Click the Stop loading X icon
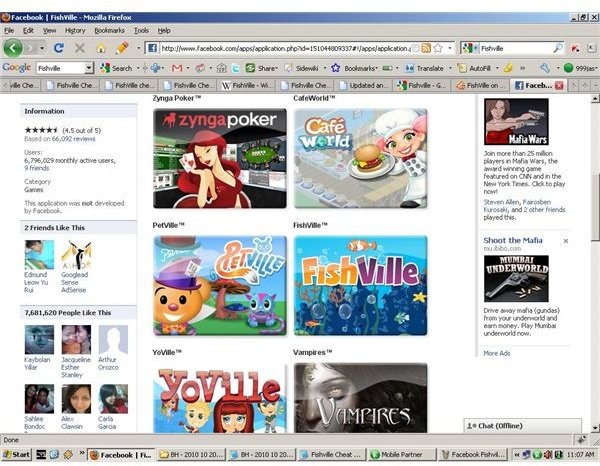The height and width of the screenshot is (466, 600). tap(80, 48)
